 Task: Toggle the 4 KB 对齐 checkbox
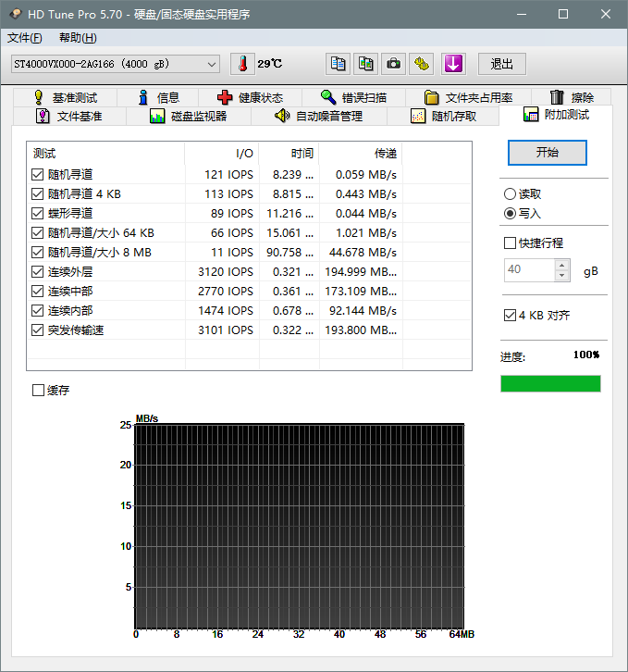click(x=510, y=315)
